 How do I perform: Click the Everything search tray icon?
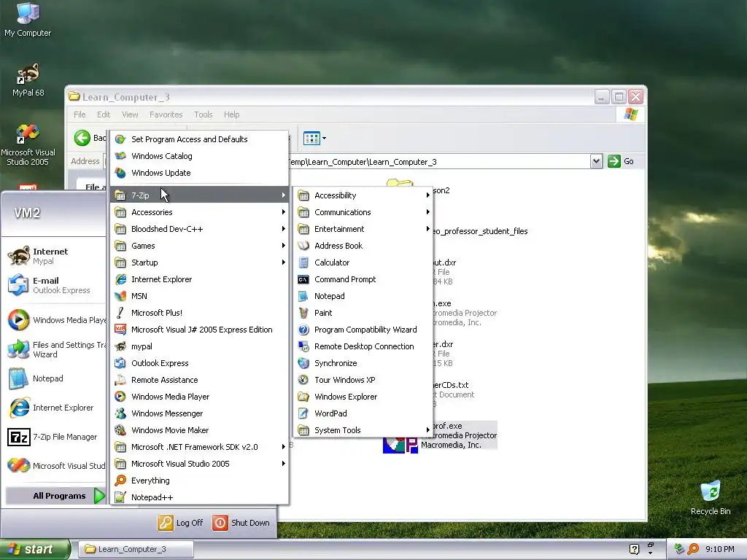click(x=693, y=549)
